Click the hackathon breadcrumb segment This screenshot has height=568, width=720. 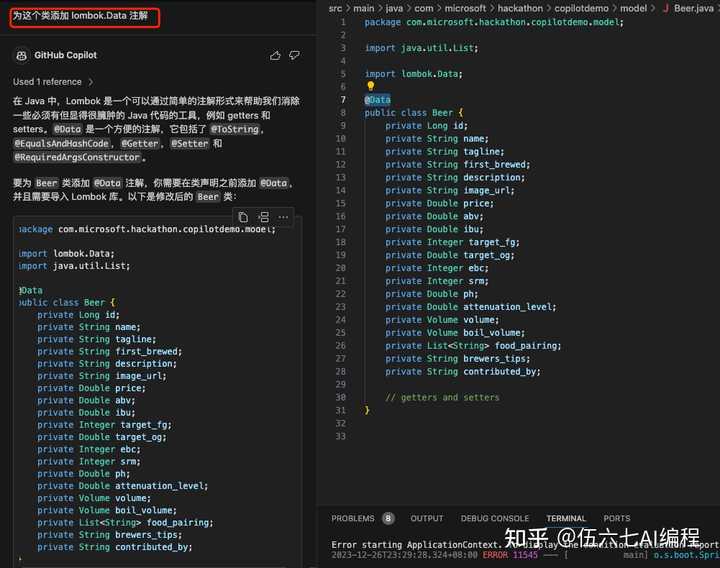tap(520, 8)
